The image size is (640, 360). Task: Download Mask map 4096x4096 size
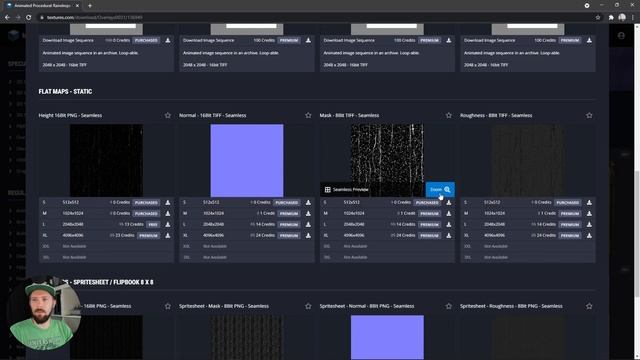click(x=449, y=236)
